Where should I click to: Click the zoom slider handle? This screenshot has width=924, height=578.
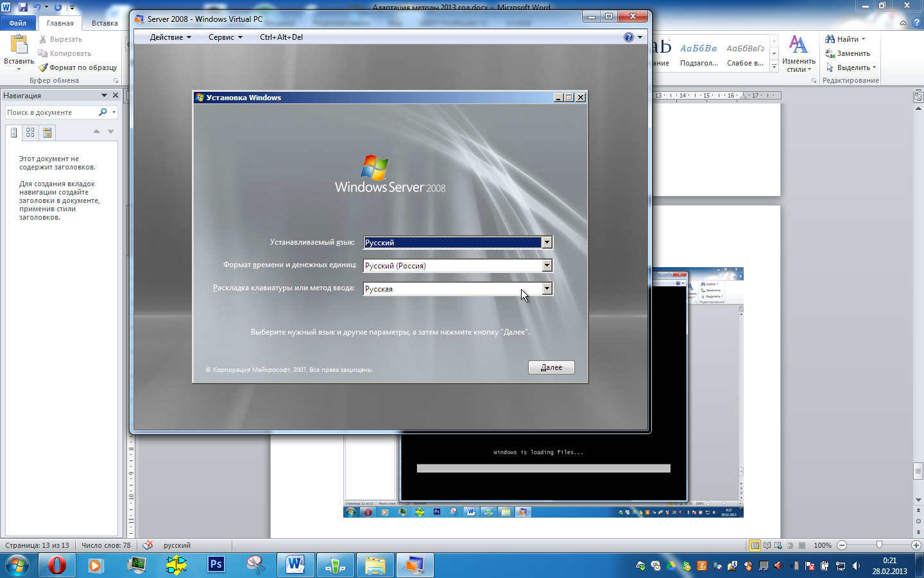click(879, 545)
